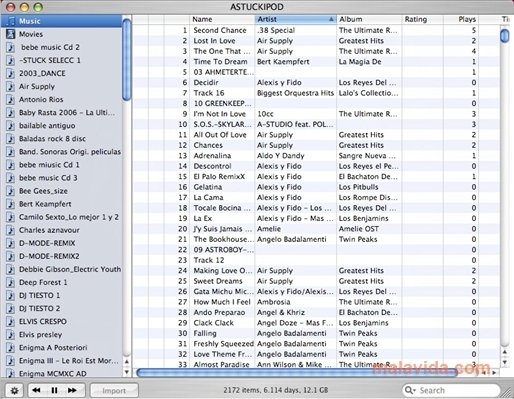Click the Import button
Screen dimensions: 514x399
coord(114,390)
